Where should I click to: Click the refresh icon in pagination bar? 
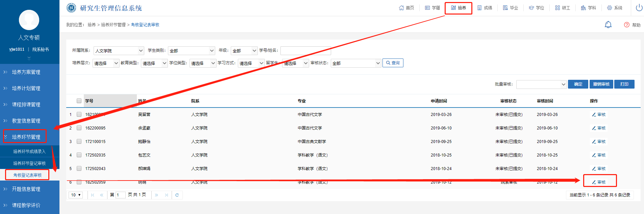point(177,195)
